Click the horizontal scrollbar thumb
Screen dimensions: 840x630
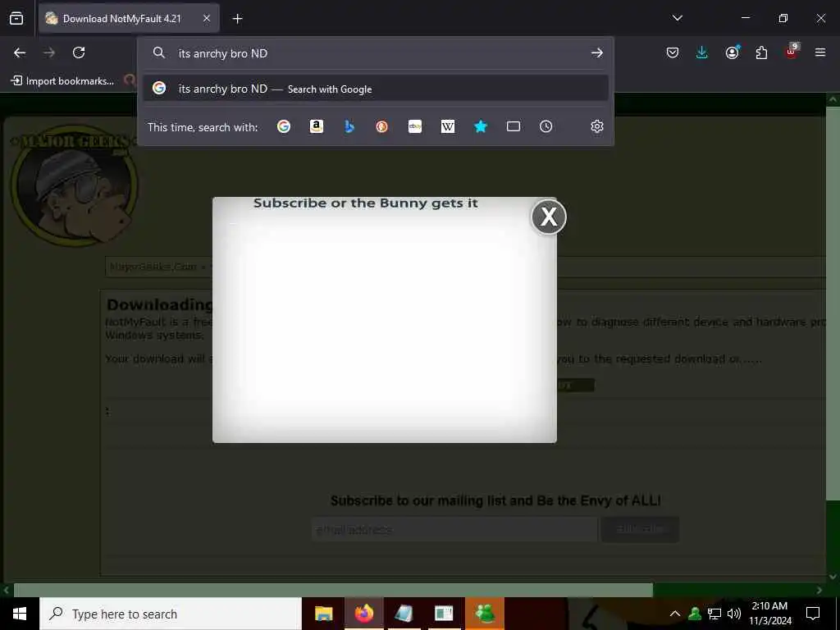pyautogui.click(x=333, y=590)
